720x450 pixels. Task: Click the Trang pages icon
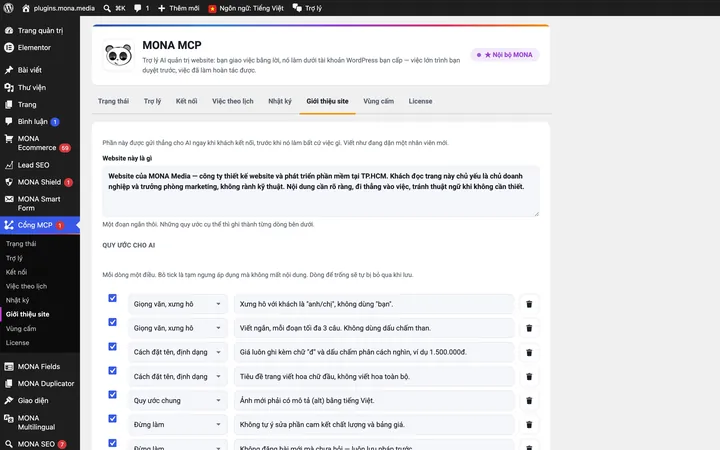[x=9, y=104]
